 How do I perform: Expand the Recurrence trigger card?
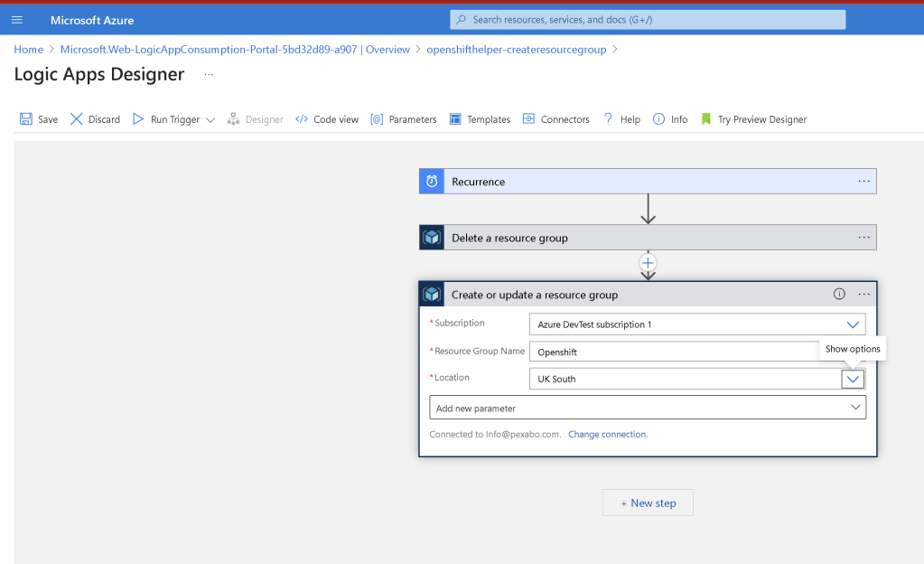pyautogui.click(x=648, y=181)
